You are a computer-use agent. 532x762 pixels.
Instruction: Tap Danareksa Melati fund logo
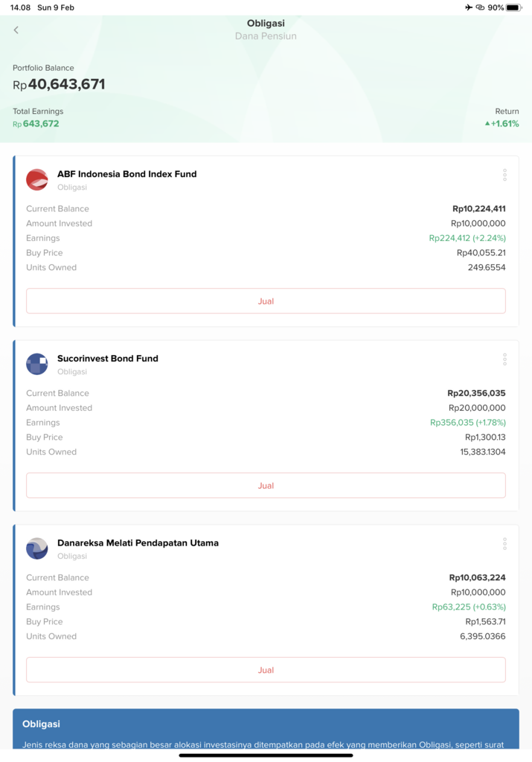[37, 548]
